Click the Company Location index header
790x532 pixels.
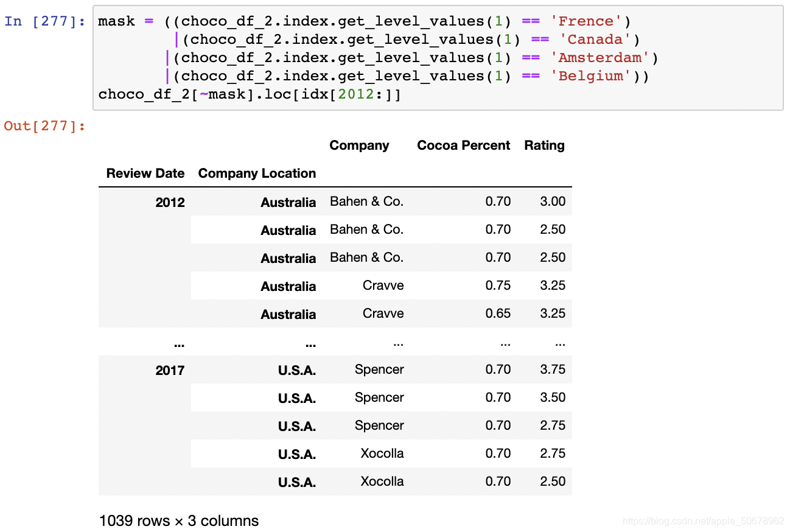(x=257, y=173)
